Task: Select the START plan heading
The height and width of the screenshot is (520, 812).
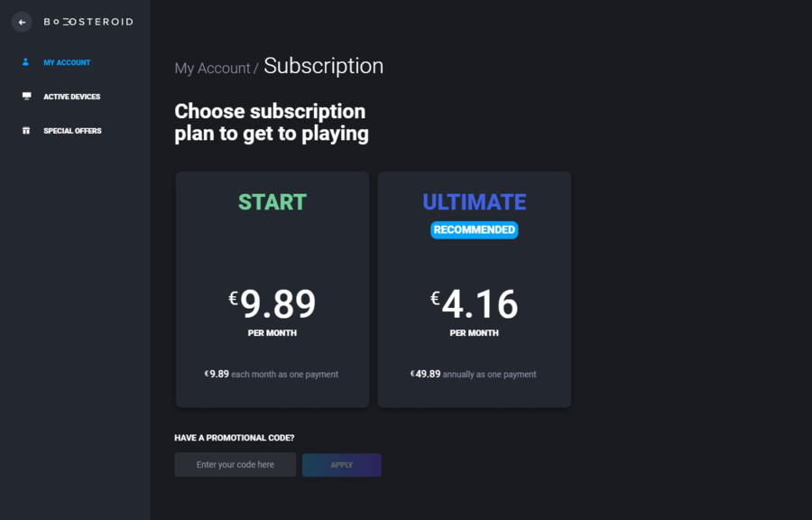Action: (x=272, y=202)
